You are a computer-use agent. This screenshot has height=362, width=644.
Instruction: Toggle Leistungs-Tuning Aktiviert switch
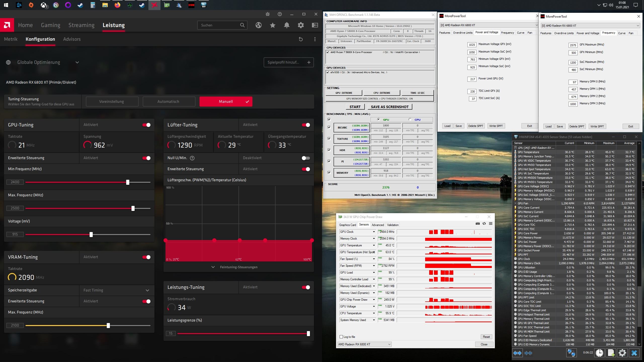point(306,287)
